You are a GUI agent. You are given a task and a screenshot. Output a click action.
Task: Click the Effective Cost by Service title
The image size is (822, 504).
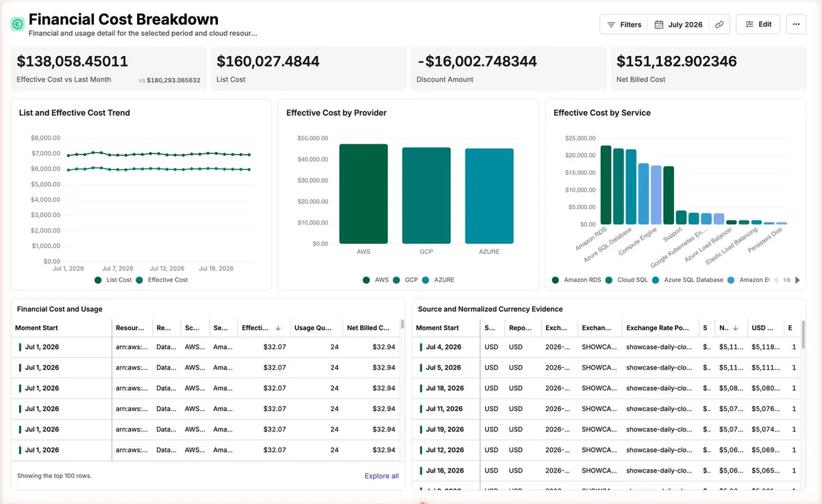(602, 113)
